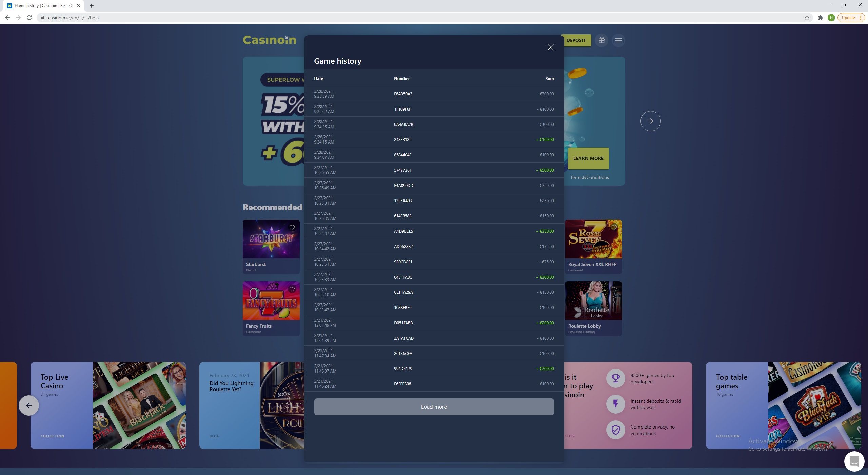The image size is (868, 475).
Task: Select bet number 1F109F6F
Action: (402, 109)
